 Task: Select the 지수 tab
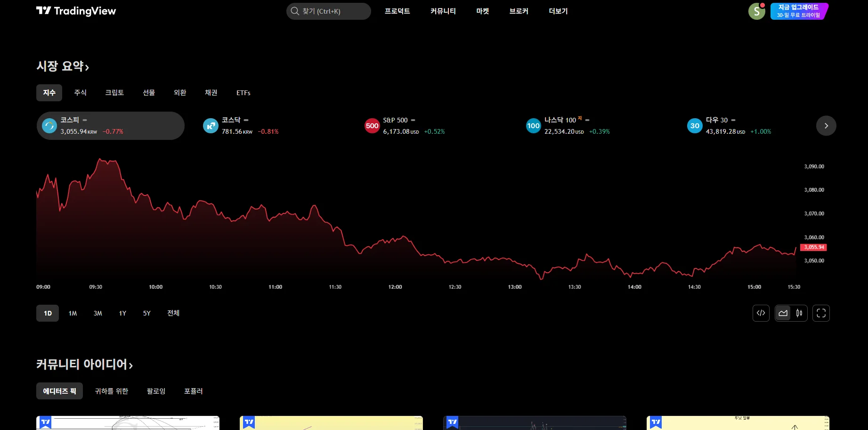(x=49, y=93)
